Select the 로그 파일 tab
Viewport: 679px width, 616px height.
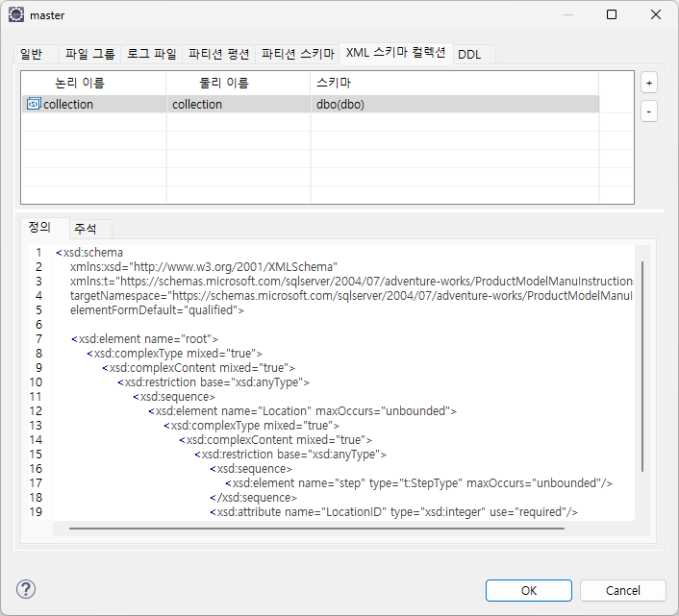[152, 54]
